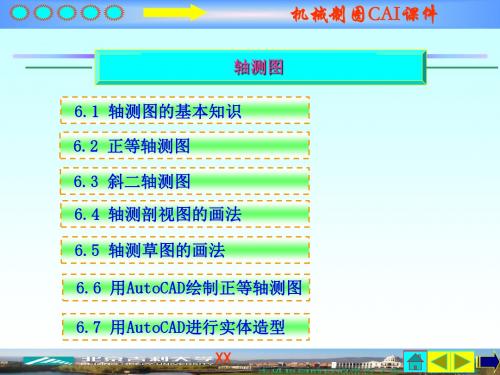500x375 pixels.
Task: Go to next slide with right triangle
Action: click(x=463, y=362)
